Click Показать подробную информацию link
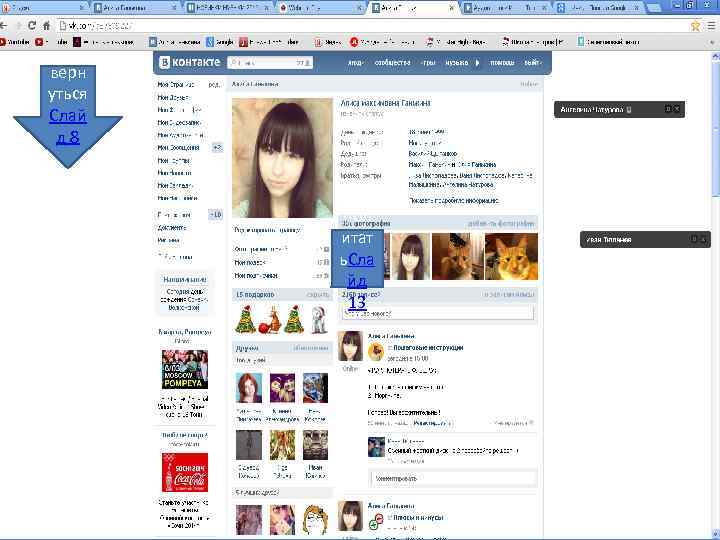Screen dimensions: 720x540 (x=454, y=201)
